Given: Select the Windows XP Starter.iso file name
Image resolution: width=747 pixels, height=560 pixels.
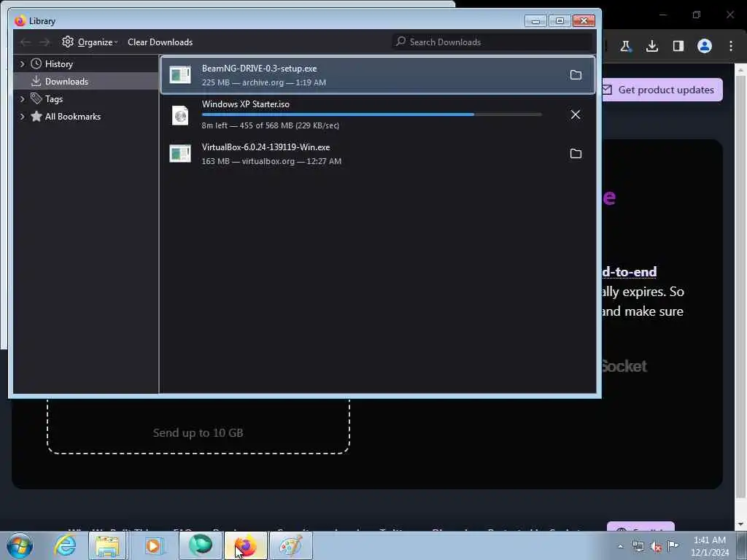Looking at the screenshot, I should click(245, 104).
